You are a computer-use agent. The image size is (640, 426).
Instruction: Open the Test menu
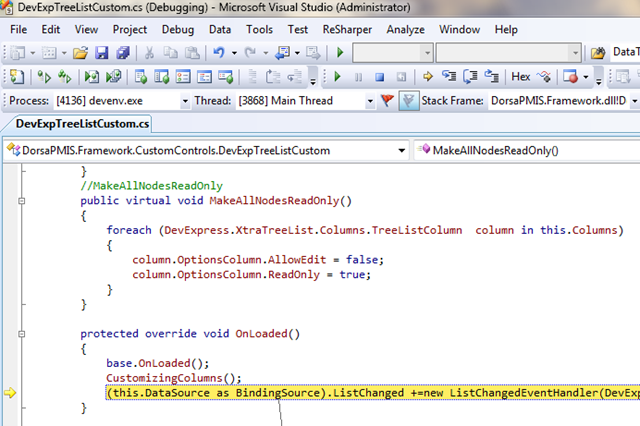click(298, 29)
